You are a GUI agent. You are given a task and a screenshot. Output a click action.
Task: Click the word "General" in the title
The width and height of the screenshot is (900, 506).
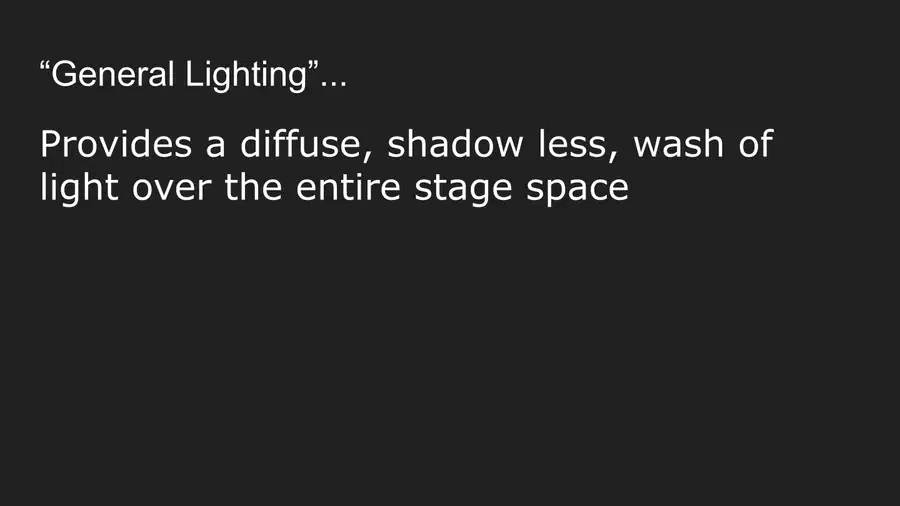pos(112,75)
